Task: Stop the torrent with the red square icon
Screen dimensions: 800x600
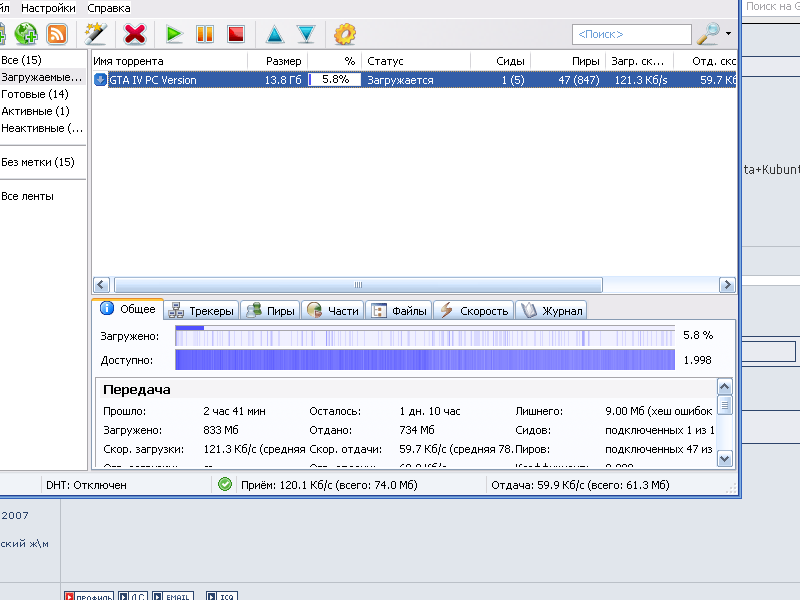Action: pos(236,34)
